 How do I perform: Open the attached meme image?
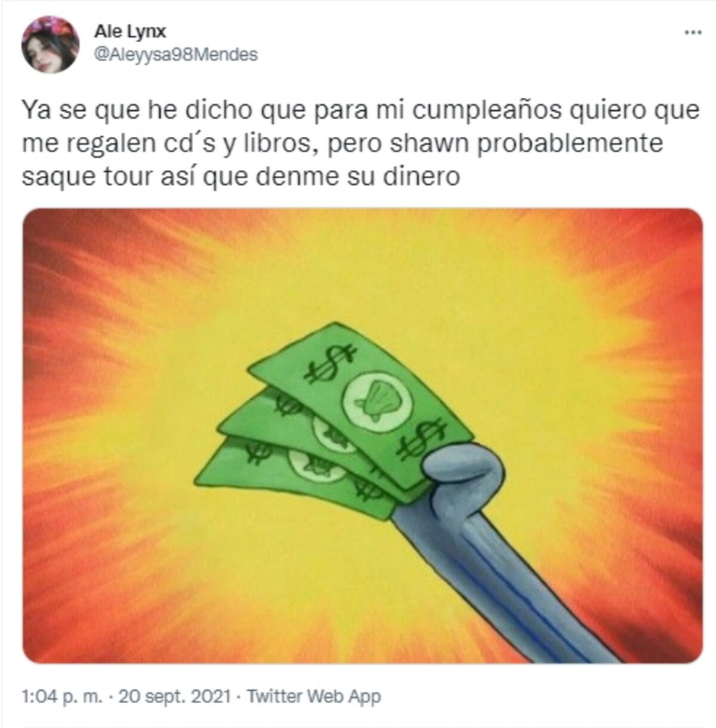[362, 435]
